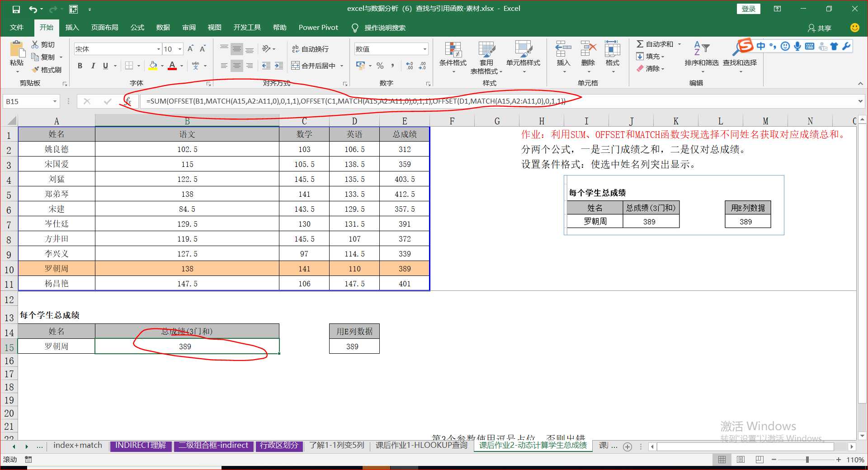Apply the red font color A
Image resolution: width=868 pixels, height=470 pixels.
(172, 66)
